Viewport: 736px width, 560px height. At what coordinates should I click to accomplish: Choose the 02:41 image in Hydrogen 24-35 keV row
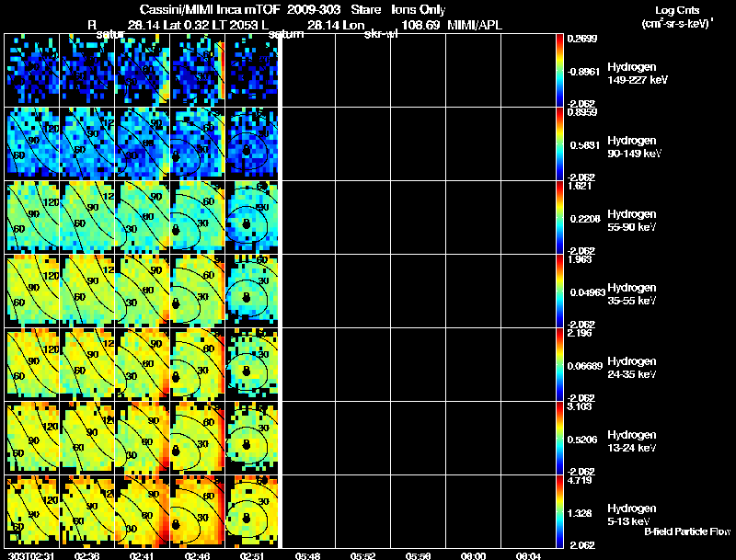coord(143,365)
